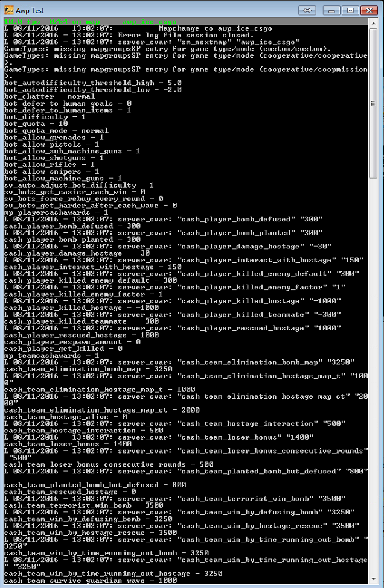Maximize the Awp Test console window
This screenshot has height=588, width=384.
tap(350, 10)
